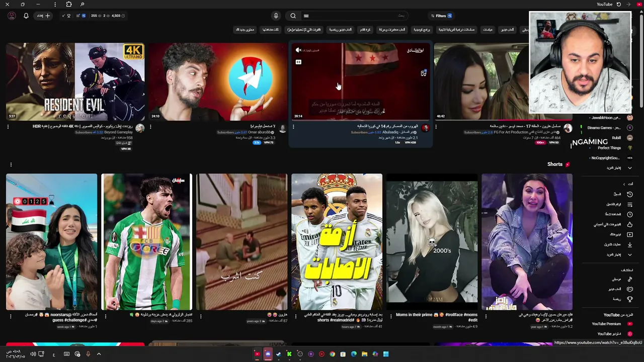Open the Filters button in top bar
Screen dimensions: 644x362
point(442,16)
